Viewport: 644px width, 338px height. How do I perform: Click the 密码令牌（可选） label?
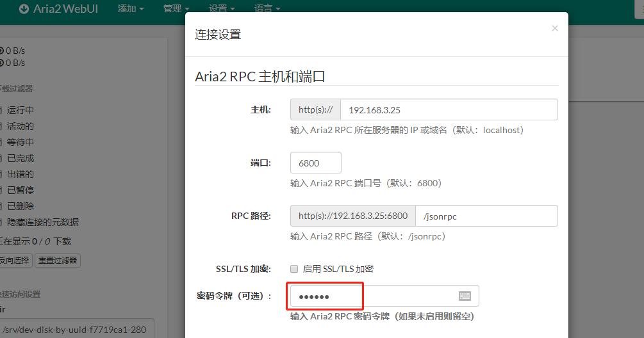234,296
